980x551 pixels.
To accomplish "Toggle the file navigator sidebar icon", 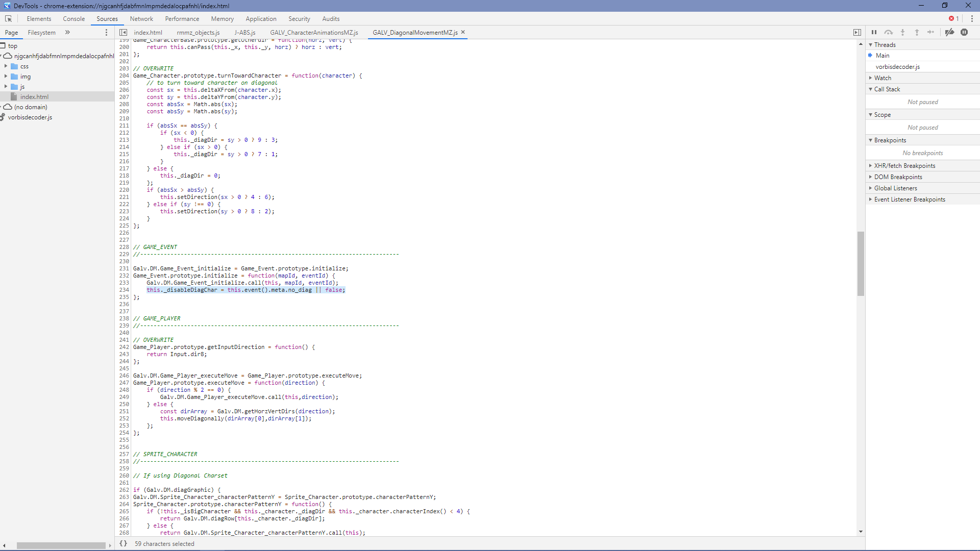I will click(x=123, y=32).
